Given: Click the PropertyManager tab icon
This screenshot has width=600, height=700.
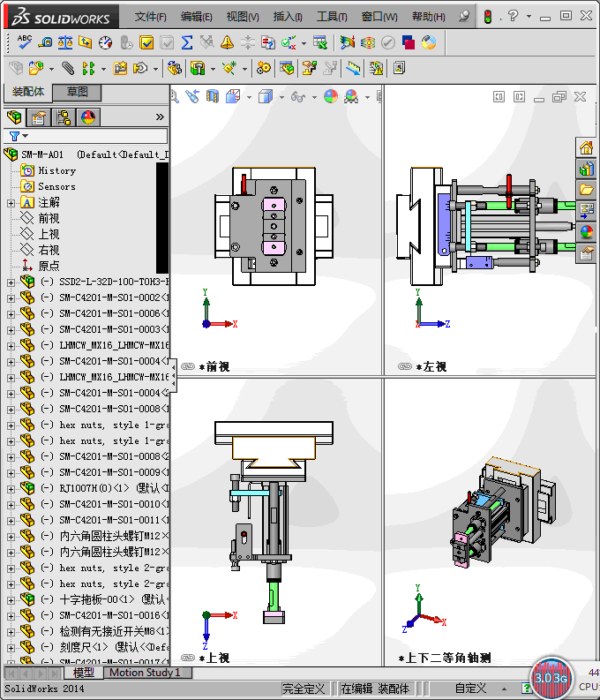Looking at the screenshot, I should (39, 117).
